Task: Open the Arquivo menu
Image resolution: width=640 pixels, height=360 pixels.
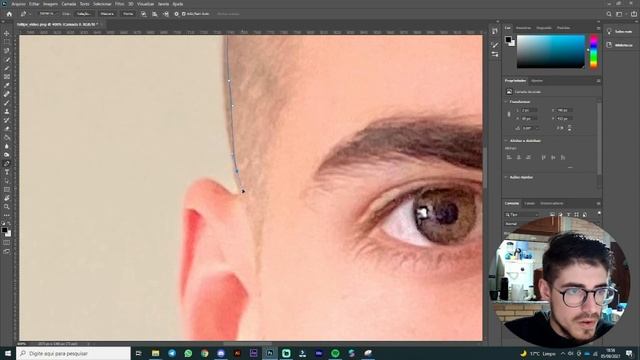Action: [x=18, y=4]
